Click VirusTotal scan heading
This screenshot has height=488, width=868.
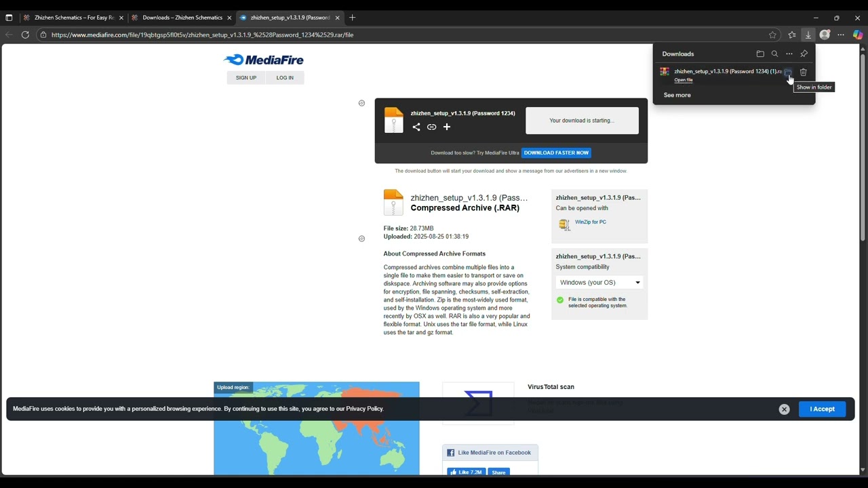coord(551,387)
